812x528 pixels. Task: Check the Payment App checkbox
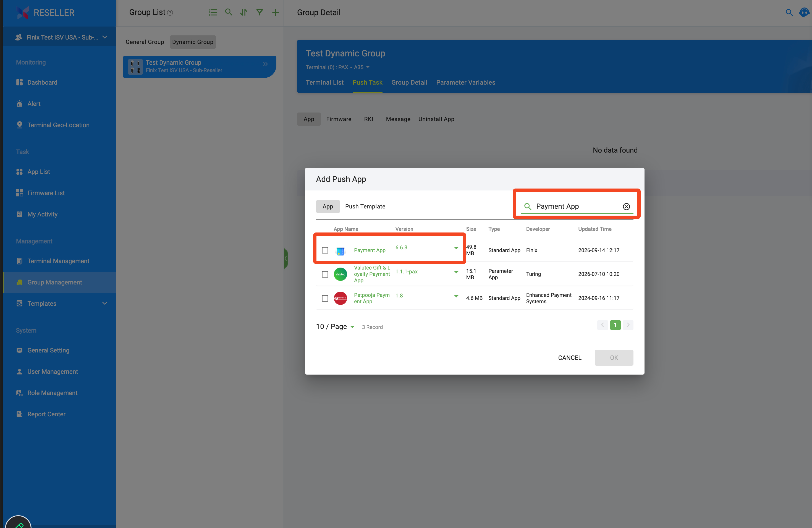click(x=325, y=250)
